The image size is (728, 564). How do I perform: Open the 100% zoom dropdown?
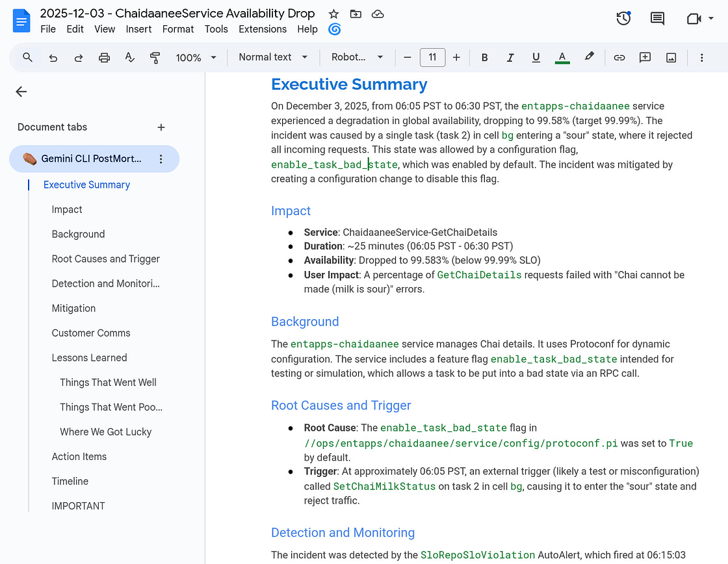(x=196, y=58)
